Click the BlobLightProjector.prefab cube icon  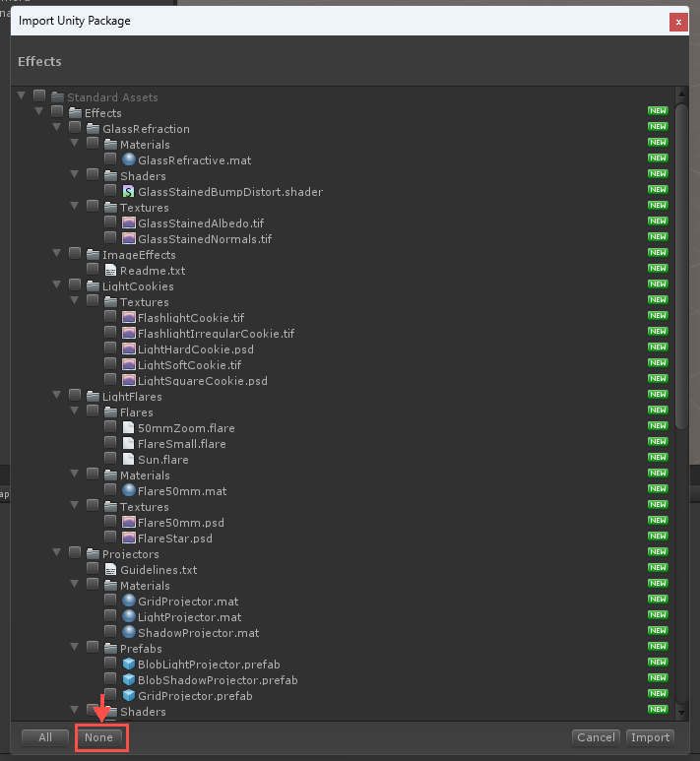coord(129,664)
